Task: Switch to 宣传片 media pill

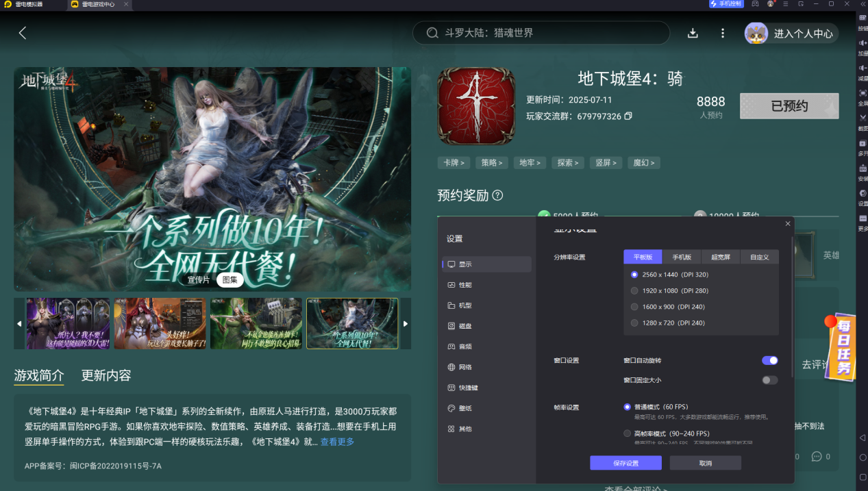Action: (x=199, y=279)
